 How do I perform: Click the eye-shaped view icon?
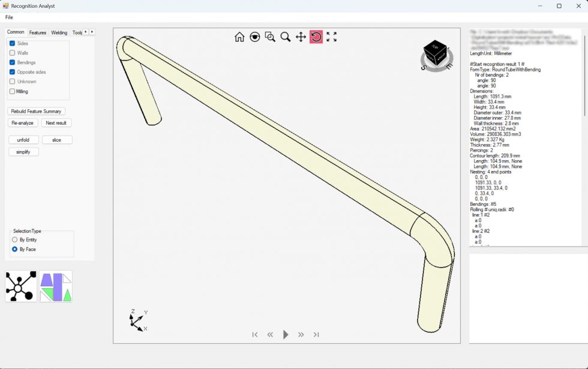(255, 37)
